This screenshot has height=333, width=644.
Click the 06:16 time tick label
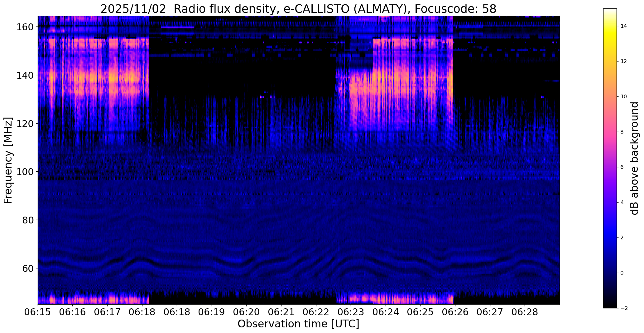pos(73,312)
